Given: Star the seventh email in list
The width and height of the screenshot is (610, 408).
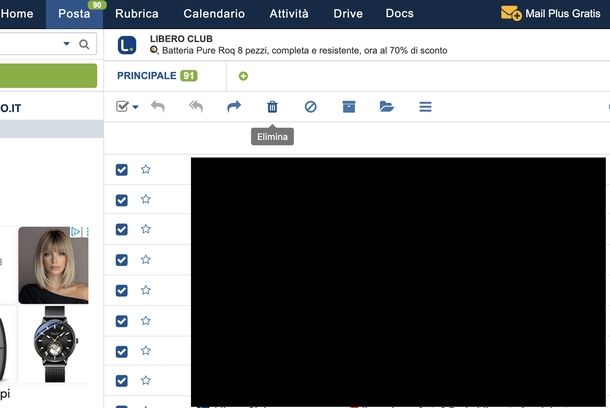Looking at the screenshot, I should click(145, 350).
